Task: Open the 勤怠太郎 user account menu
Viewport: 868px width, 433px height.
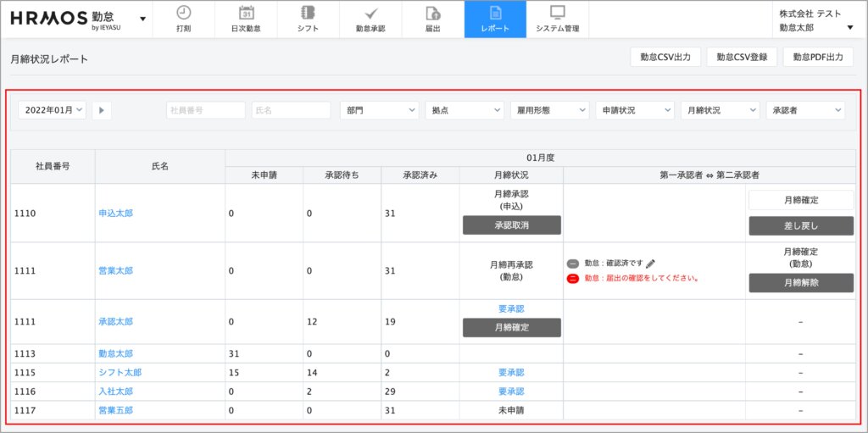Action: tap(815, 27)
